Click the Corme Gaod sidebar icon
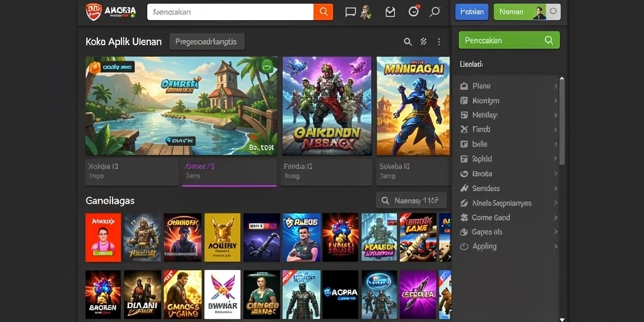The height and width of the screenshot is (322, 644). (x=464, y=218)
